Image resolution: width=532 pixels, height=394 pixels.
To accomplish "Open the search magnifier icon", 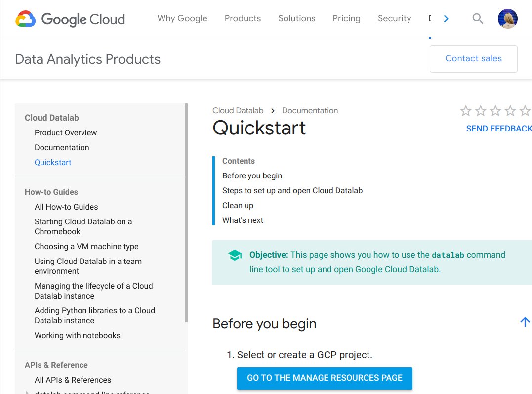I will click(478, 18).
